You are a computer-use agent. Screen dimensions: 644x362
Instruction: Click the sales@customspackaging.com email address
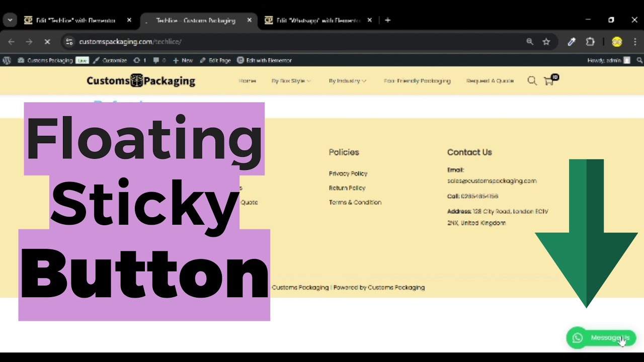pyautogui.click(x=492, y=181)
